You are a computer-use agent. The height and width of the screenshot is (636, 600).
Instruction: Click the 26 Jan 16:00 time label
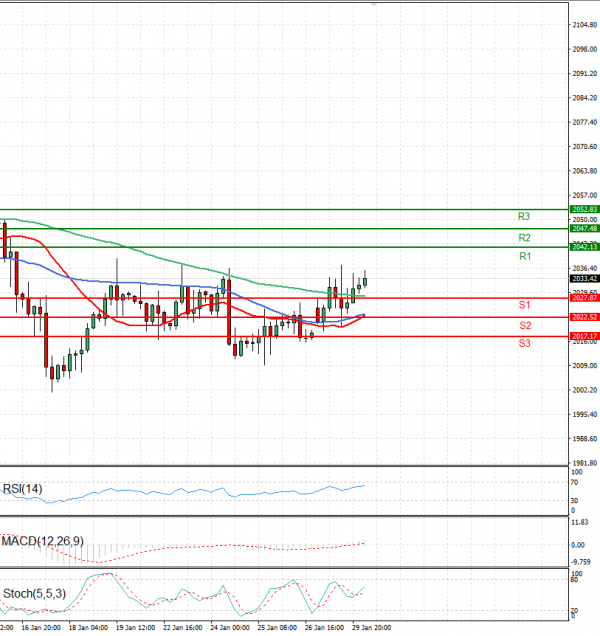tap(324, 628)
